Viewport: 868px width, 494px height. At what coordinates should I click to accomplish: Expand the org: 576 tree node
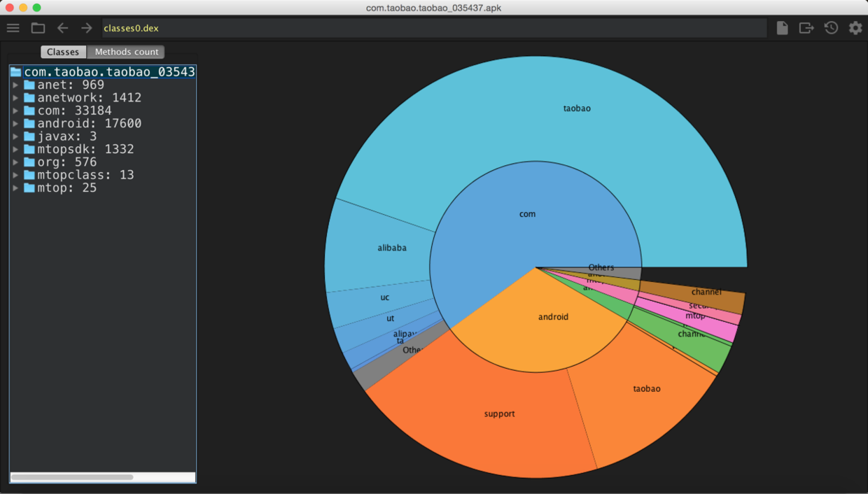15,162
